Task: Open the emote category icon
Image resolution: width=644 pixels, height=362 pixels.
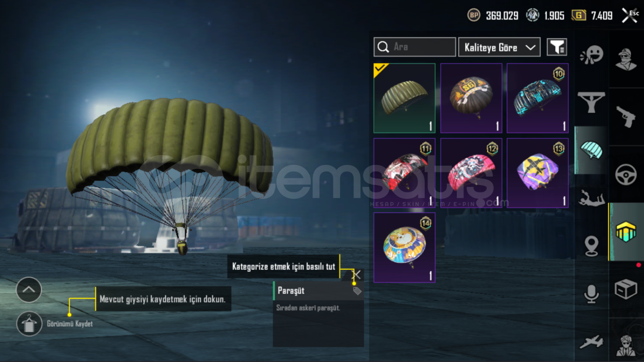Action: coord(592,55)
